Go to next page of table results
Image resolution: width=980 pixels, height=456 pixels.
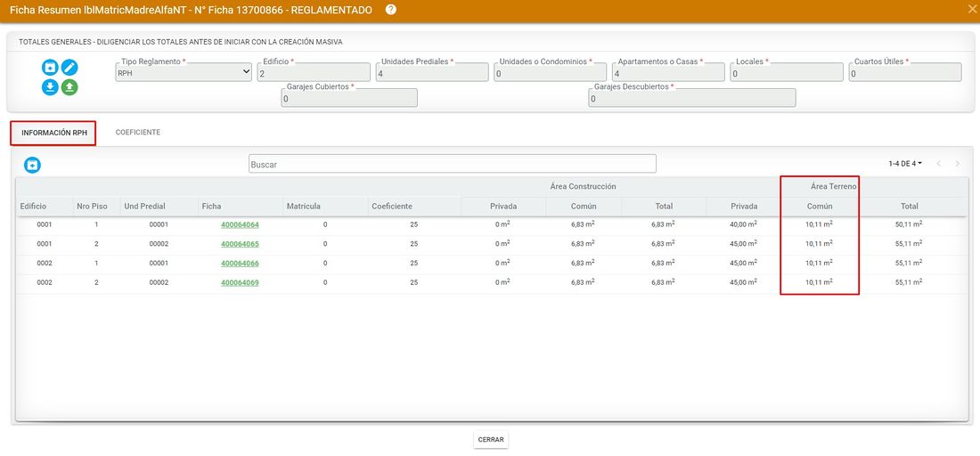point(958,164)
